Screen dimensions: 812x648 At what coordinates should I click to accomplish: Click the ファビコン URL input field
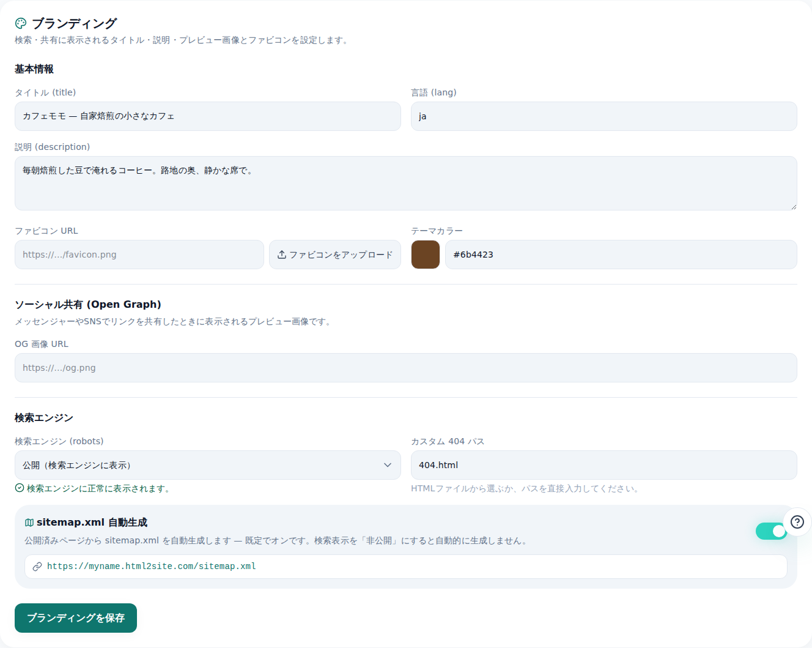pos(139,255)
